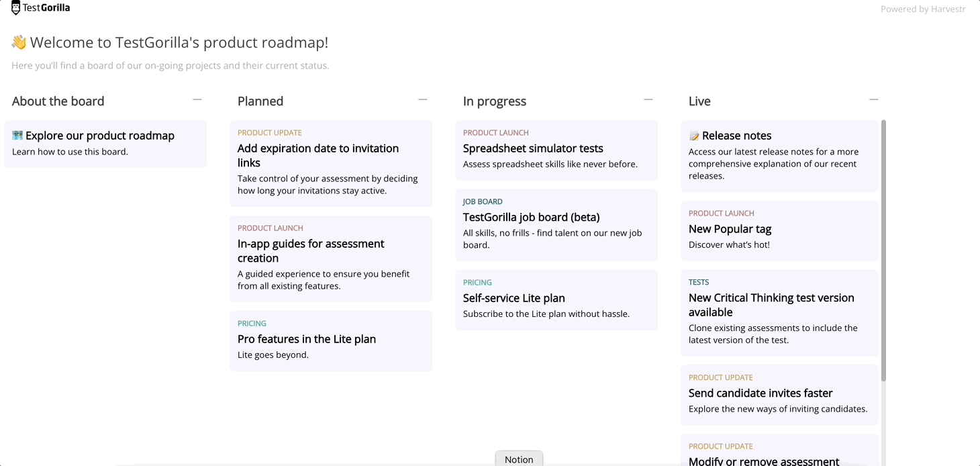Viewport: 980px width, 466px height.
Task: Collapse the Live column
Action: click(874, 99)
